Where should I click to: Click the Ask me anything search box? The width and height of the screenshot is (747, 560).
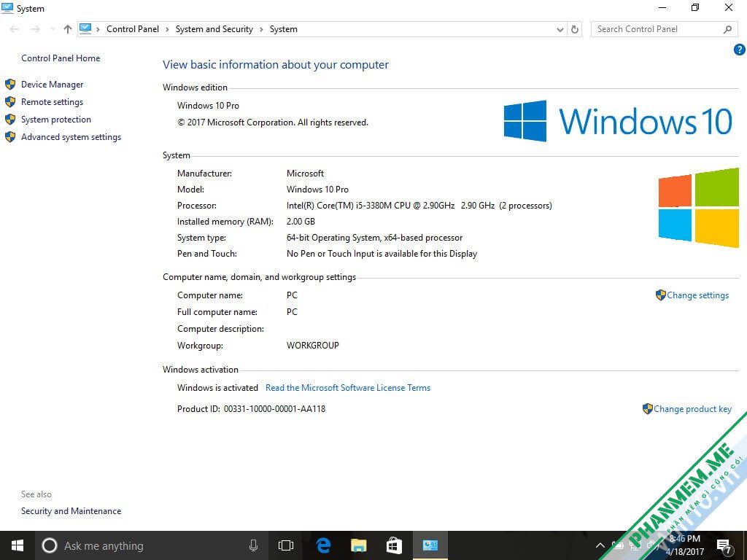(150, 545)
